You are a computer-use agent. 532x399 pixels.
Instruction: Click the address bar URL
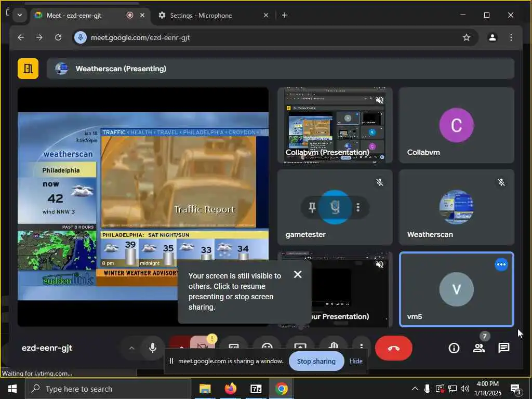140,37
